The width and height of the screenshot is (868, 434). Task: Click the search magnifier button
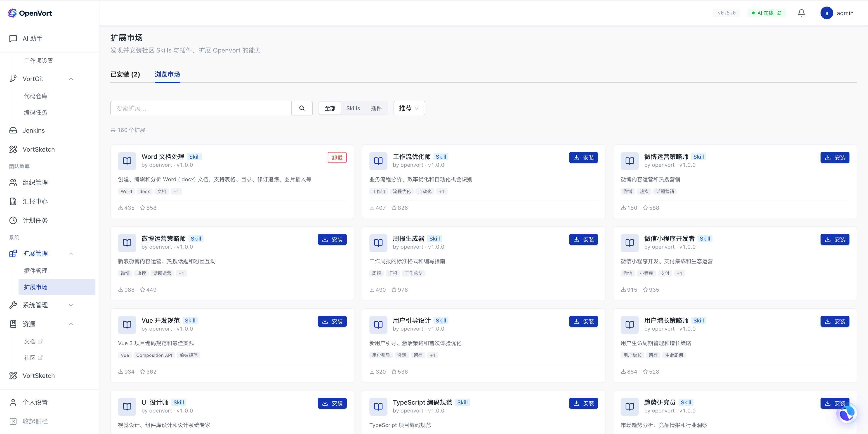pyautogui.click(x=302, y=108)
